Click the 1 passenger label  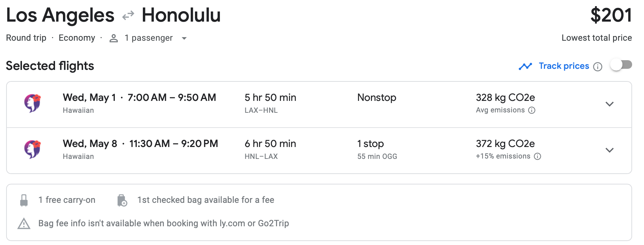point(149,38)
